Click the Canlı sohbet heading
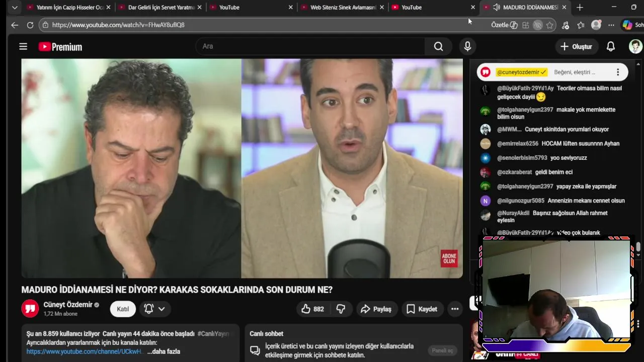Viewport: 644px width, 362px height. click(x=267, y=333)
